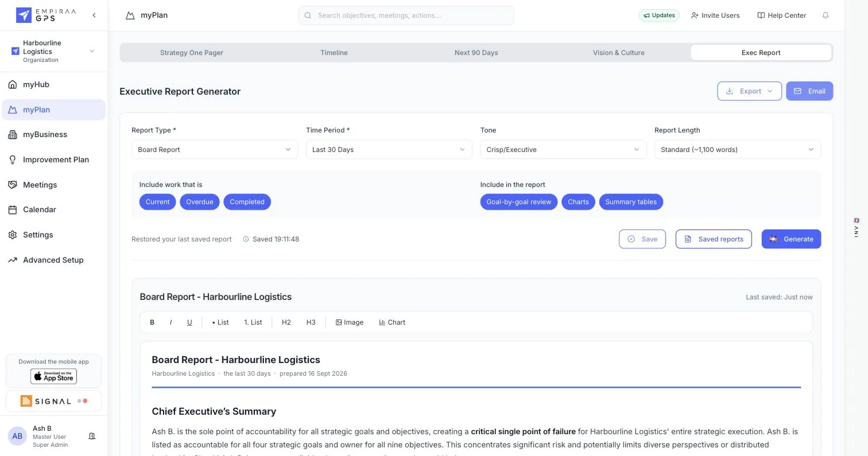Open the Calendar page
This screenshot has height=456, width=868.
point(53,209)
